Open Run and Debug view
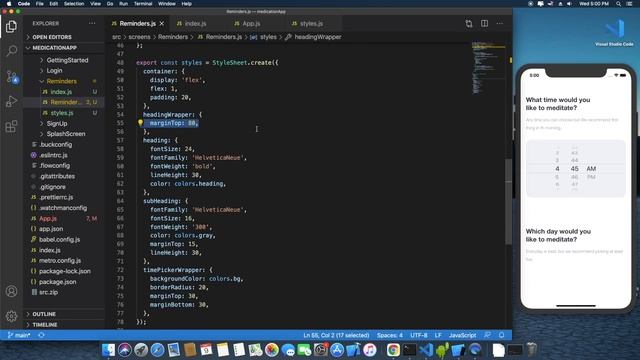Viewport: 640px width, 360px height. (x=11, y=101)
